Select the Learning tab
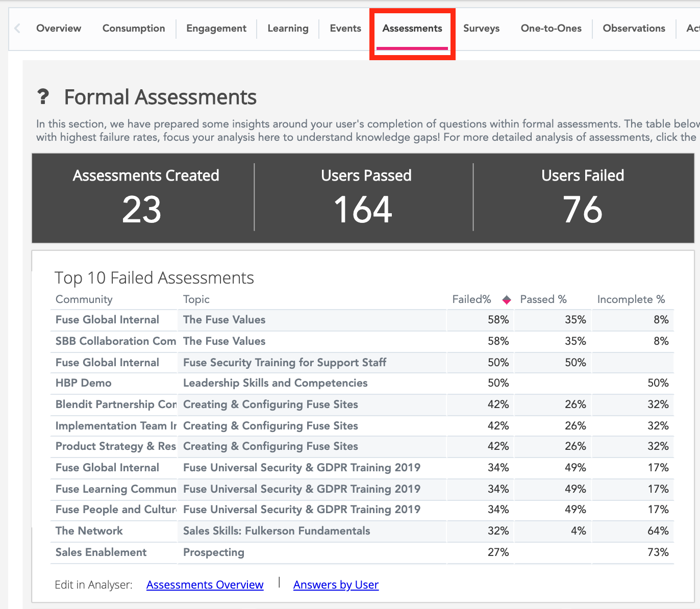Screen dimensions: 700x609 point(288,29)
